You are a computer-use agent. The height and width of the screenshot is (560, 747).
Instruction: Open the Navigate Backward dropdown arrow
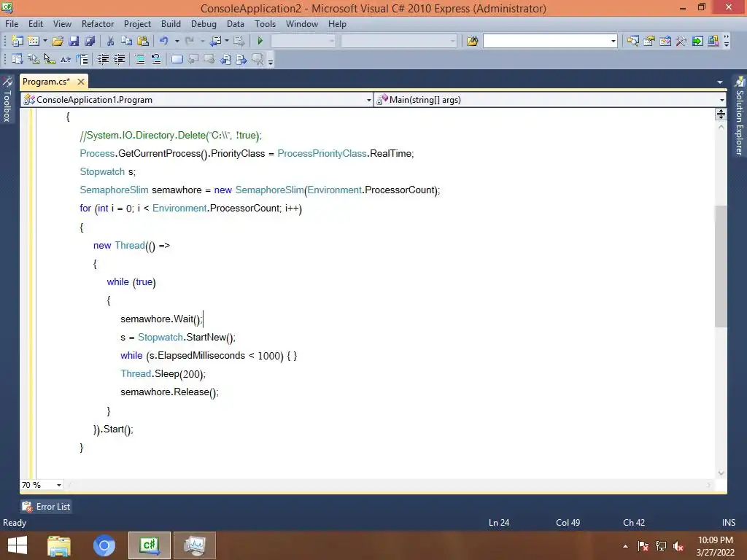226,41
